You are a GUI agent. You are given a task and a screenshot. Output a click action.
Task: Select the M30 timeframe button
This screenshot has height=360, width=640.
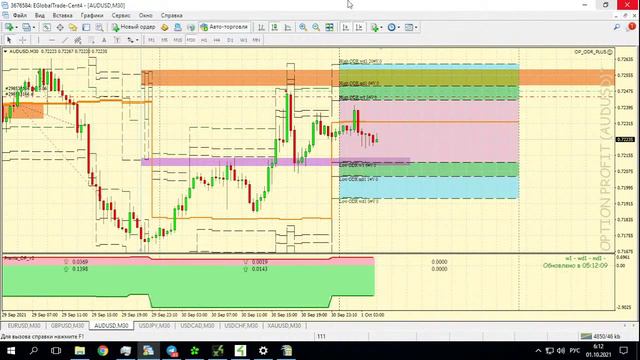(191, 40)
